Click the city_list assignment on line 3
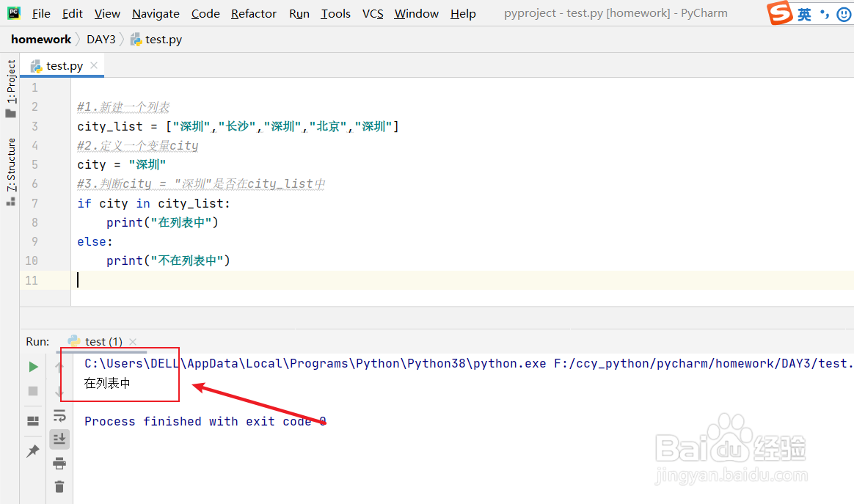The width and height of the screenshot is (854, 504). click(x=238, y=126)
